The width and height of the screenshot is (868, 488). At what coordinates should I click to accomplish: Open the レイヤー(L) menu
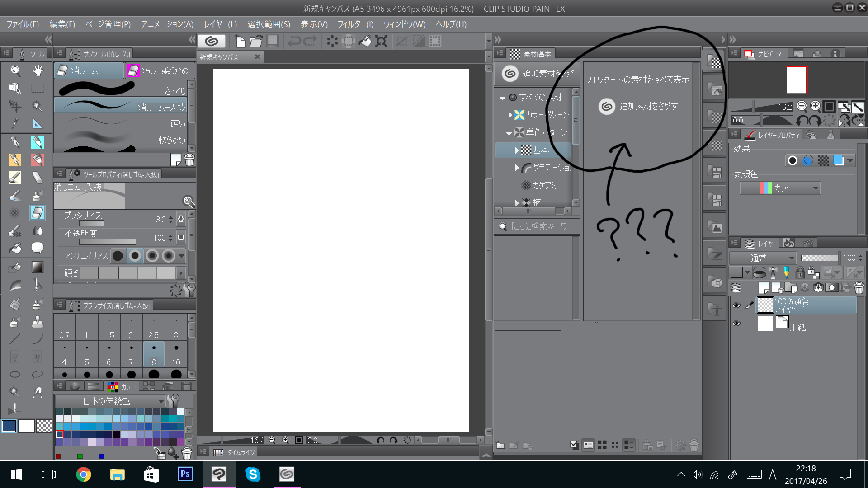tap(220, 24)
